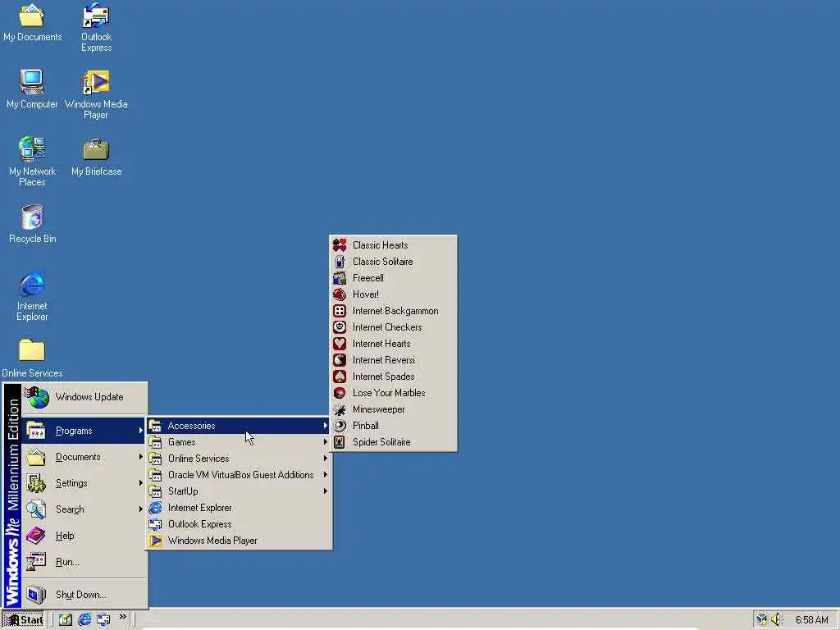The image size is (840, 630).
Task: Click the volume speaker tray icon
Action: point(777,620)
